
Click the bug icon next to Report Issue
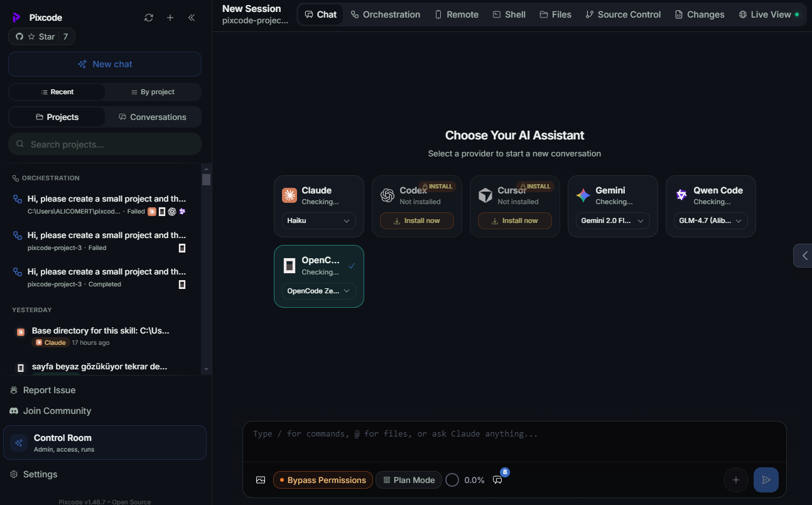pos(14,390)
